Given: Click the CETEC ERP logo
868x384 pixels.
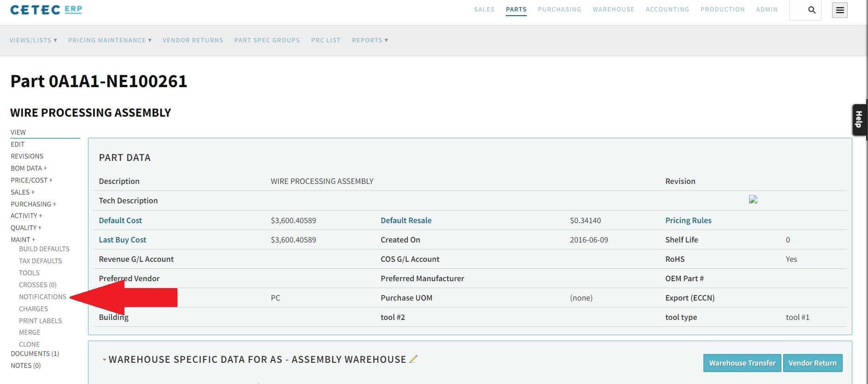Looking at the screenshot, I should point(46,10).
